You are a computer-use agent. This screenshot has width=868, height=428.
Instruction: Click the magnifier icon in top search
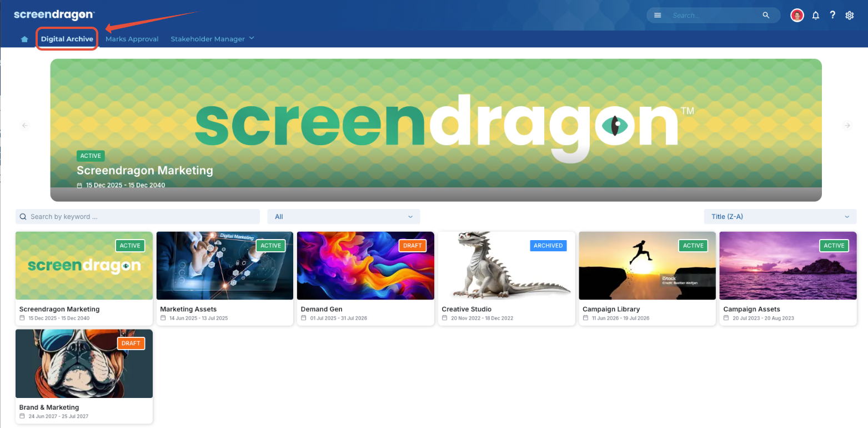766,16
